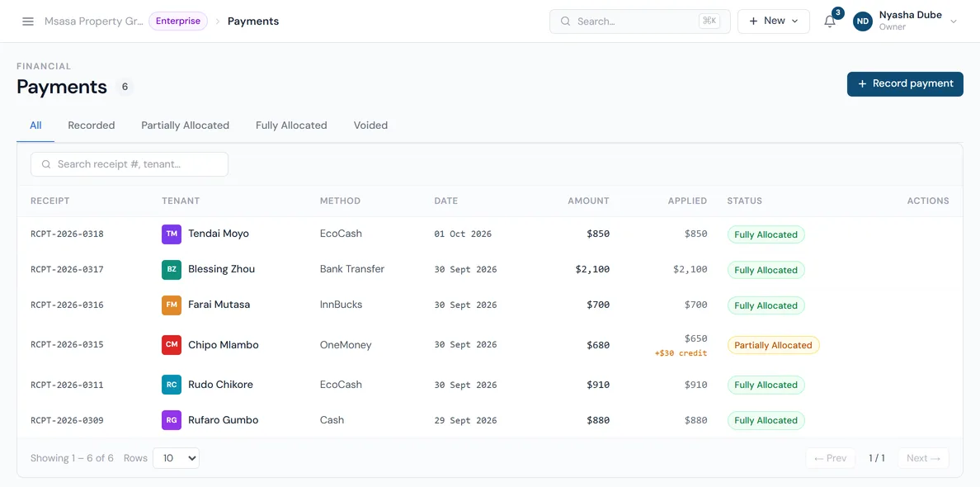This screenshot has width=980, height=487.
Task: Click the $2,100 amount for Blessing Zhou
Action: (592, 269)
